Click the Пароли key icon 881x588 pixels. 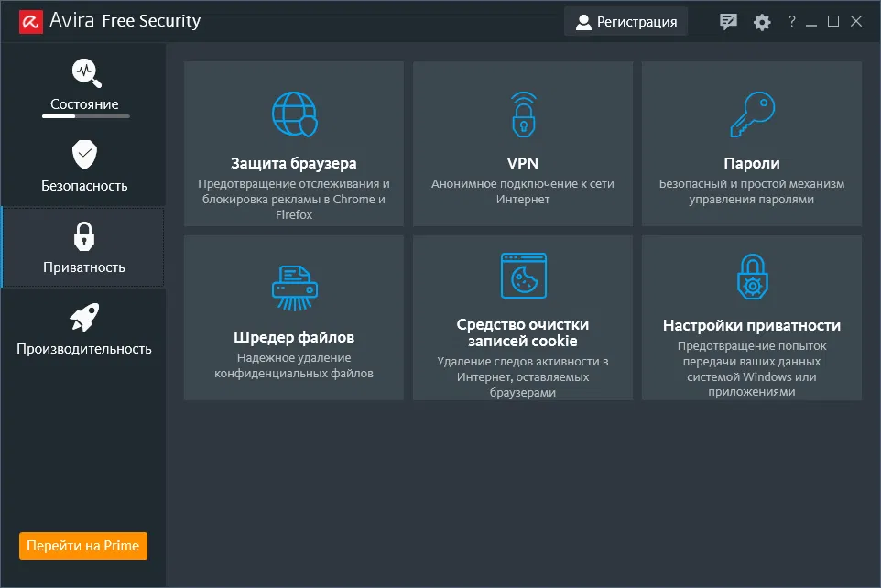[x=751, y=114]
